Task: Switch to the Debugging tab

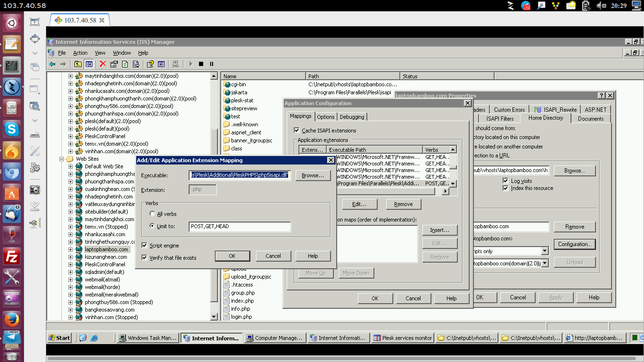Action: point(352,117)
